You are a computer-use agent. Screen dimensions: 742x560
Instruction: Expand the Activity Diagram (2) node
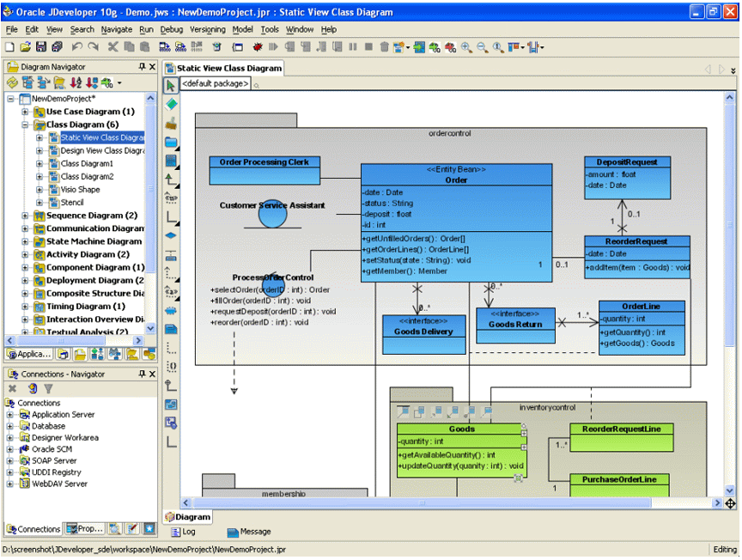click(x=25, y=255)
